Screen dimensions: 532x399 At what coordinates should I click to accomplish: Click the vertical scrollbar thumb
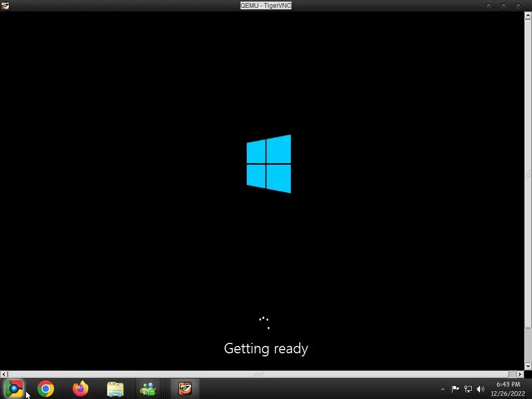528,174
